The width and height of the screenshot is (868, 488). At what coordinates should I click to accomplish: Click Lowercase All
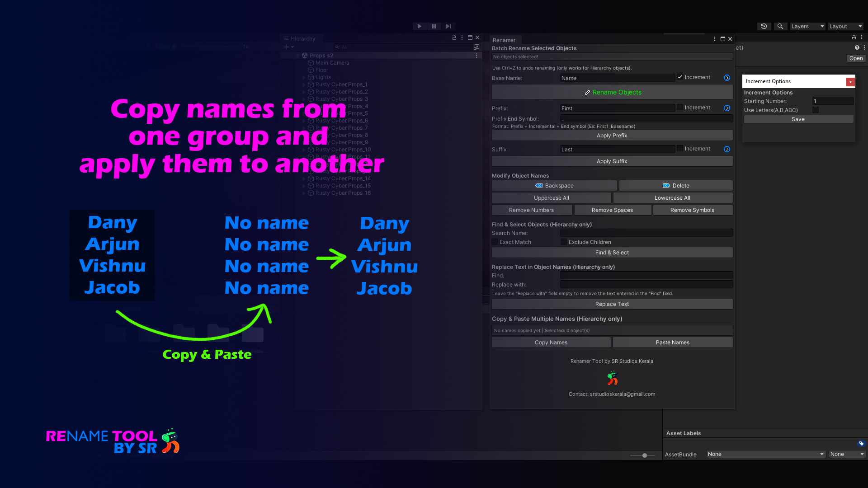pos(673,198)
